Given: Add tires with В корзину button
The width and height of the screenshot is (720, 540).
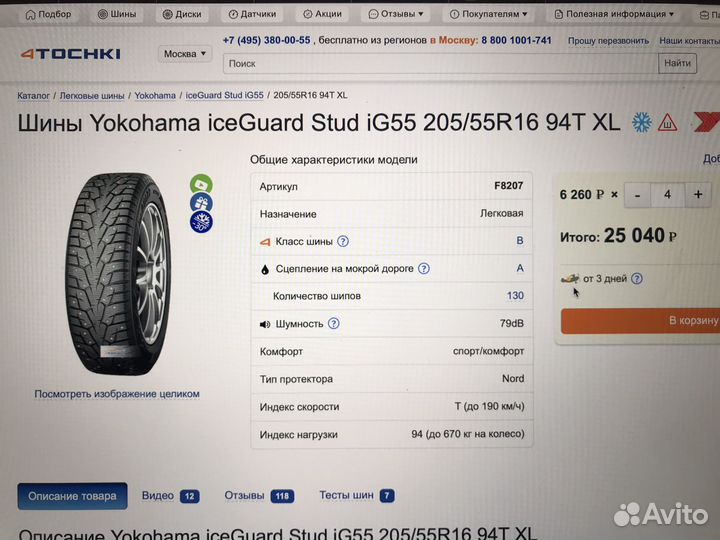Looking at the screenshot, I should pos(640,321).
